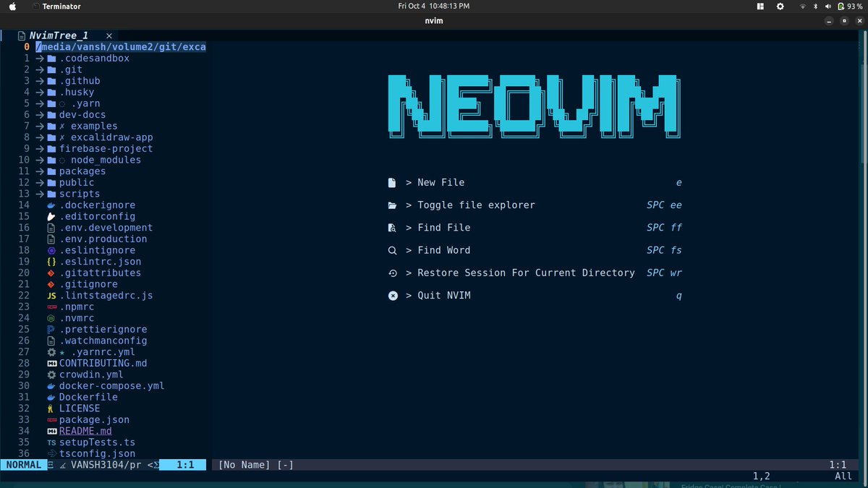The height and width of the screenshot is (488, 868).
Task: Click the git icon beside .gitattributes
Action: pos(51,273)
